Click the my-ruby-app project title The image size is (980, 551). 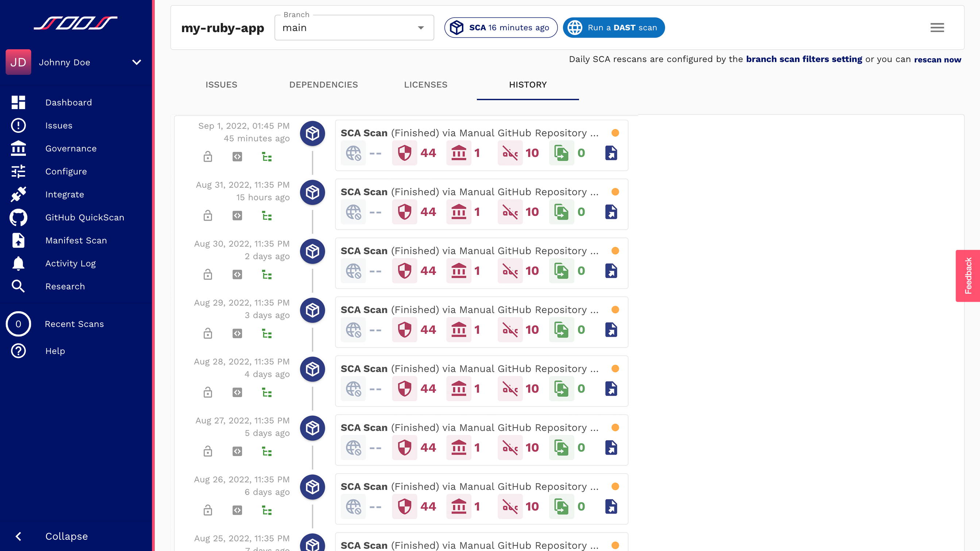[223, 28]
